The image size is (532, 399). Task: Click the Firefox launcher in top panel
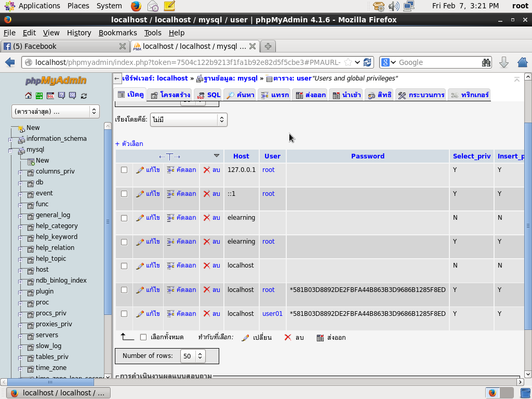point(136,6)
